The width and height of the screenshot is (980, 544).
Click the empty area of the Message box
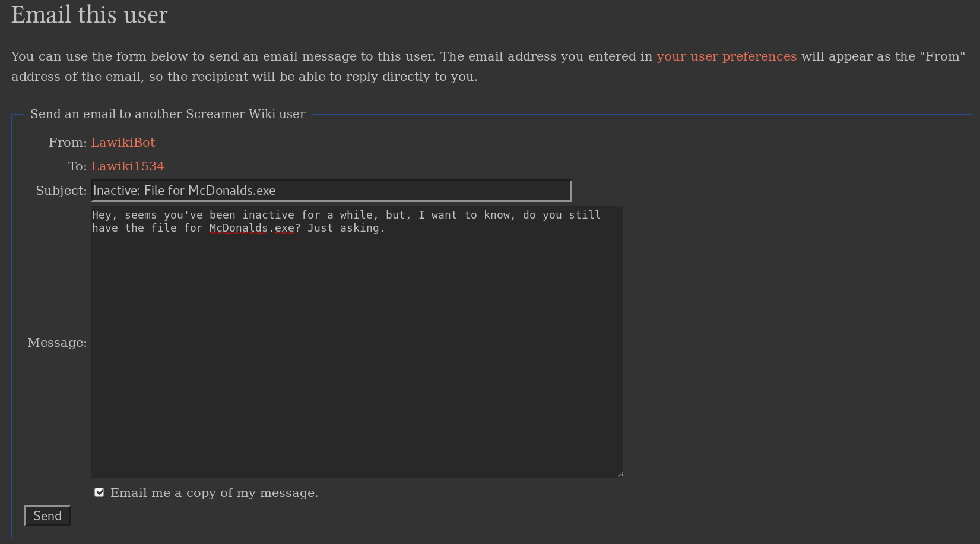(357, 356)
